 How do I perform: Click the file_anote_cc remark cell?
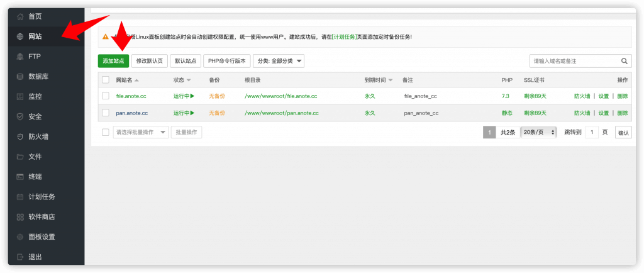pyautogui.click(x=420, y=96)
